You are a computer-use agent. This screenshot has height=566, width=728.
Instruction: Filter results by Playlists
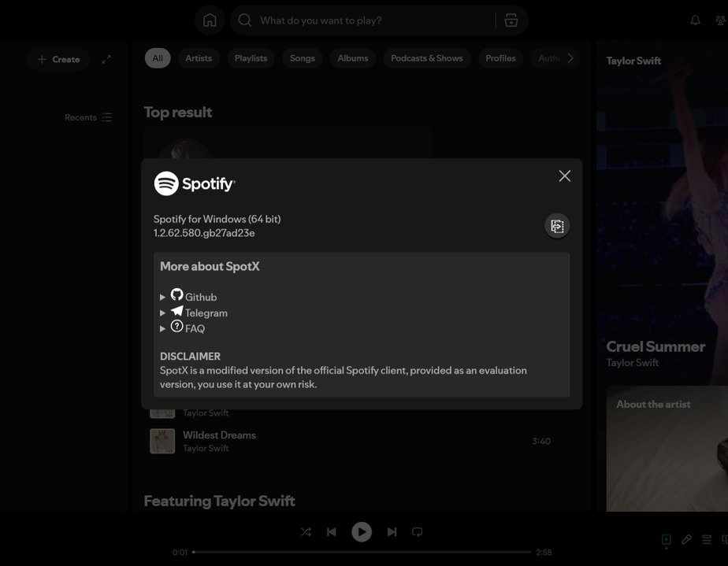tap(251, 58)
